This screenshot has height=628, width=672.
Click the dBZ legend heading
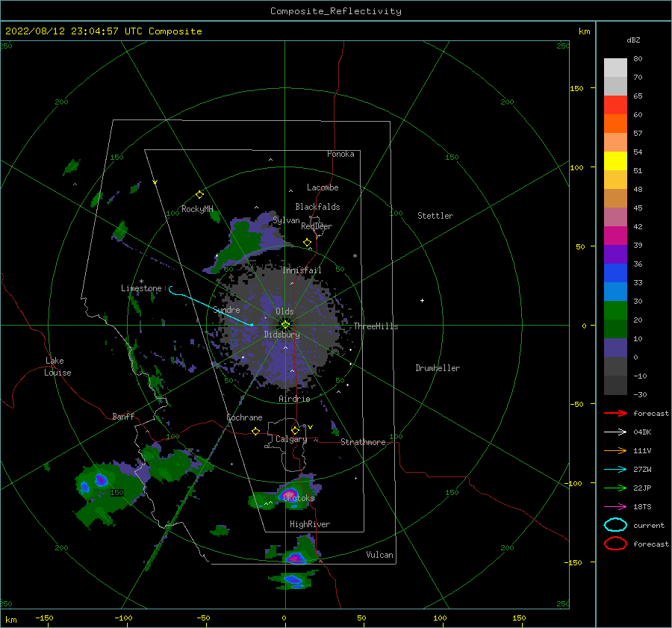coord(633,40)
